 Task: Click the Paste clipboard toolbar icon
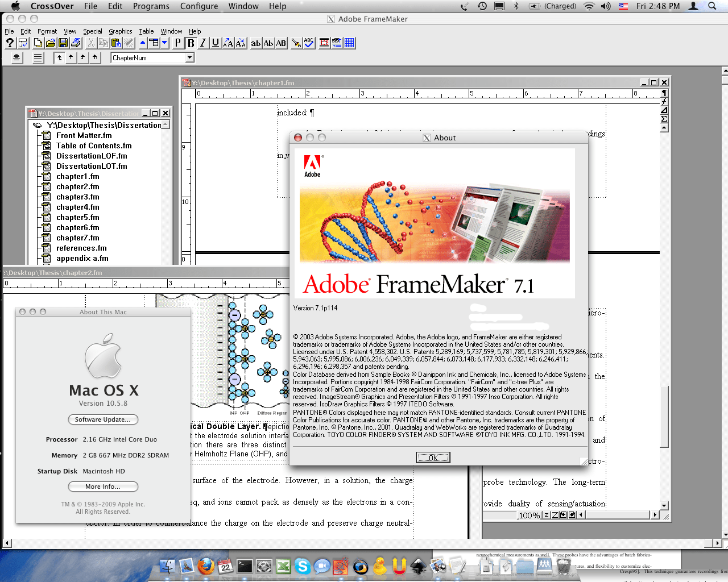116,43
